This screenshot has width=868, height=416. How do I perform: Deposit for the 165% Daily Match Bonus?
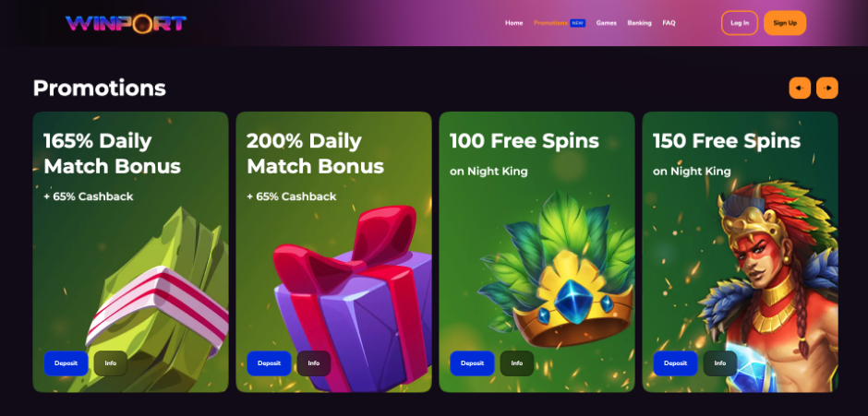[x=66, y=363]
